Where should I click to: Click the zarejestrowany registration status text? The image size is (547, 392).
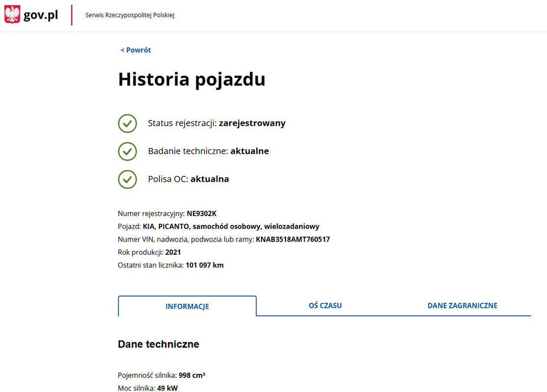[252, 123]
